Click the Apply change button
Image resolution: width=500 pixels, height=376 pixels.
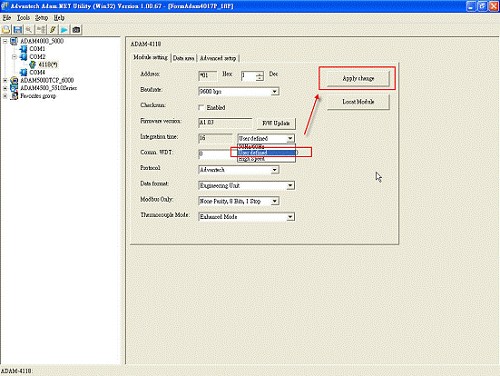[358, 78]
